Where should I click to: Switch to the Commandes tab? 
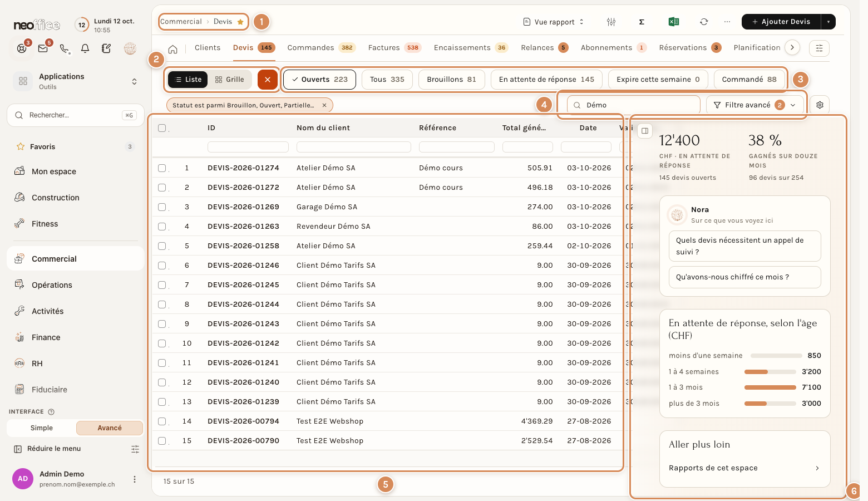(322, 48)
